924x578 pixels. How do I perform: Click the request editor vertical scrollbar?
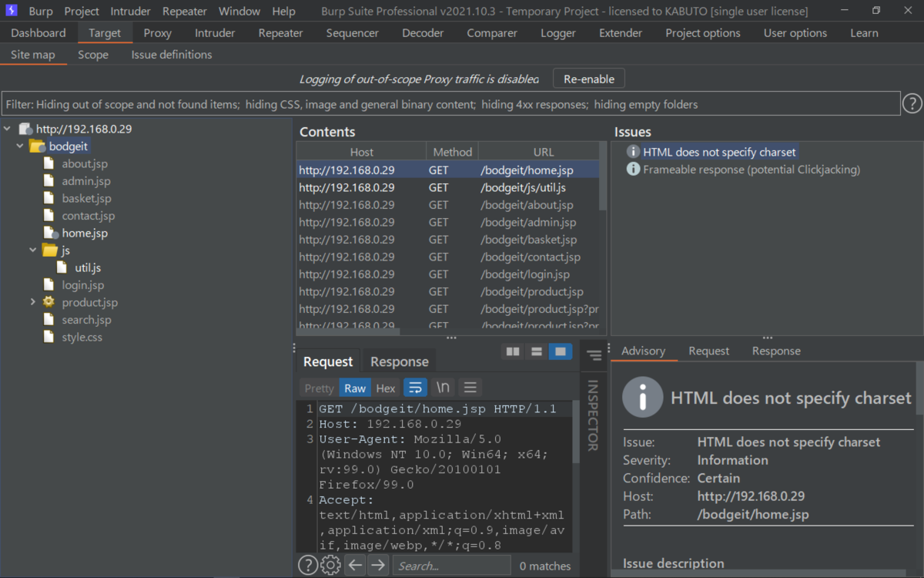coord(576,432)
